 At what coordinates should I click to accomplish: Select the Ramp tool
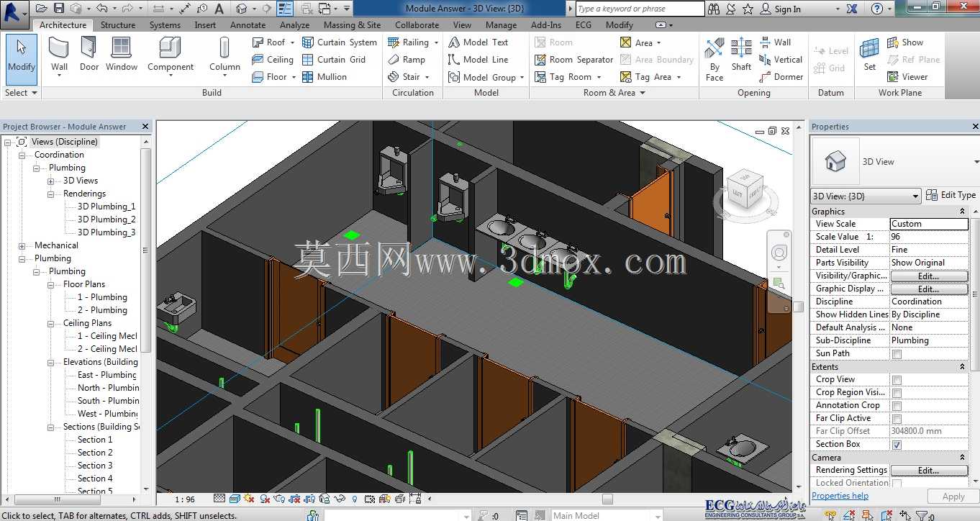(x=407, y=60)
